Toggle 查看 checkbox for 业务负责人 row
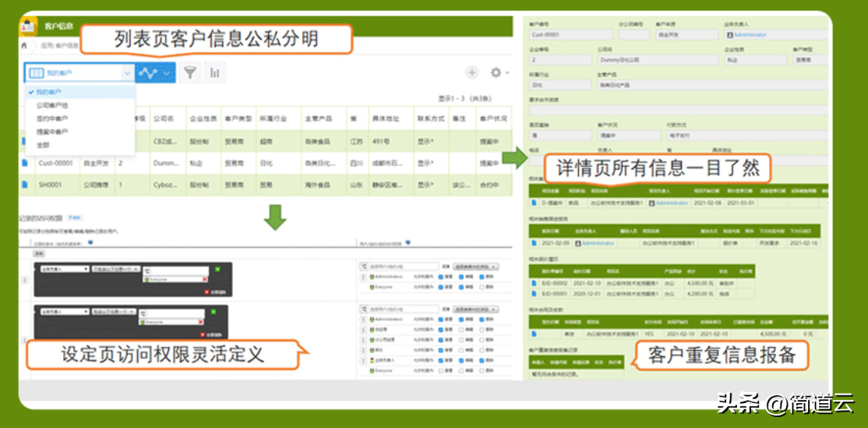This screenshot has height=428, width=868. 441,360
